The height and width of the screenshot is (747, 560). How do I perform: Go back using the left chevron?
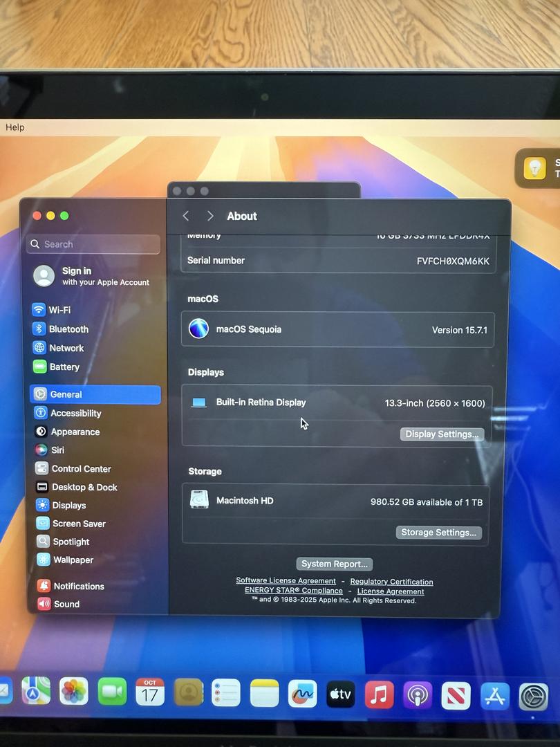pyautogui.click(x=186, y=216)
